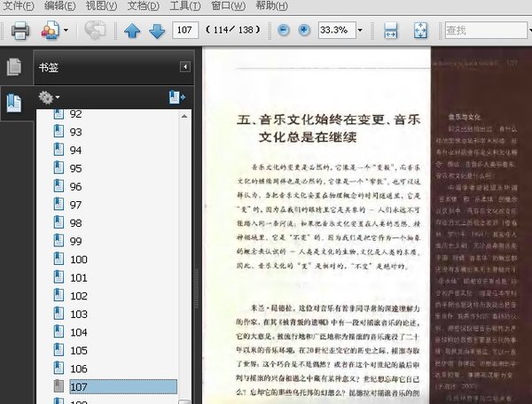Click bookmark list scroll up arrow

184,116
